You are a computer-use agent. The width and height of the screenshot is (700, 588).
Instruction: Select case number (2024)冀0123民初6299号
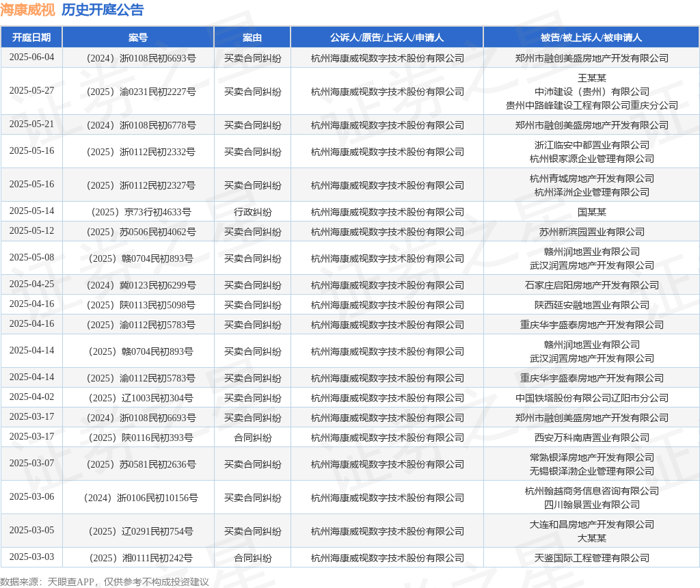pyautogui.click(x=141, y=285)
